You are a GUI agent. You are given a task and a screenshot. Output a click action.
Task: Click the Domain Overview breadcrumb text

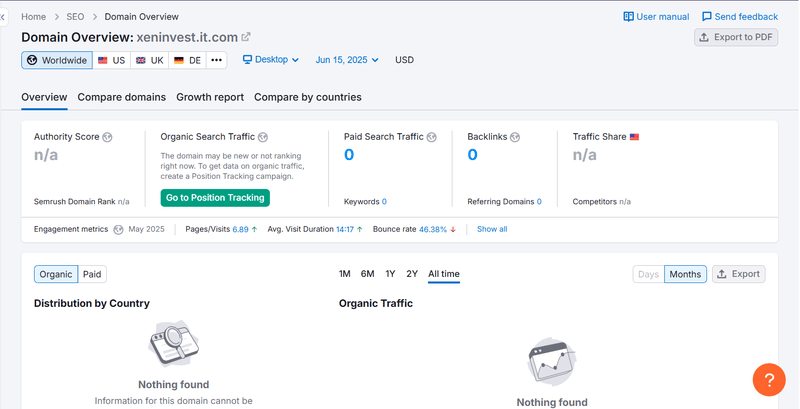(x=142, y=17)
